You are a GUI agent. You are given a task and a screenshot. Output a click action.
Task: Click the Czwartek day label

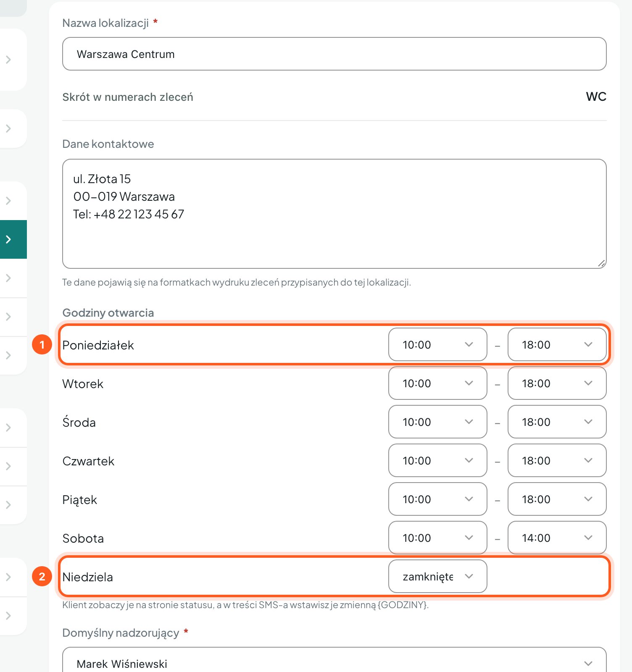point(88,461)
